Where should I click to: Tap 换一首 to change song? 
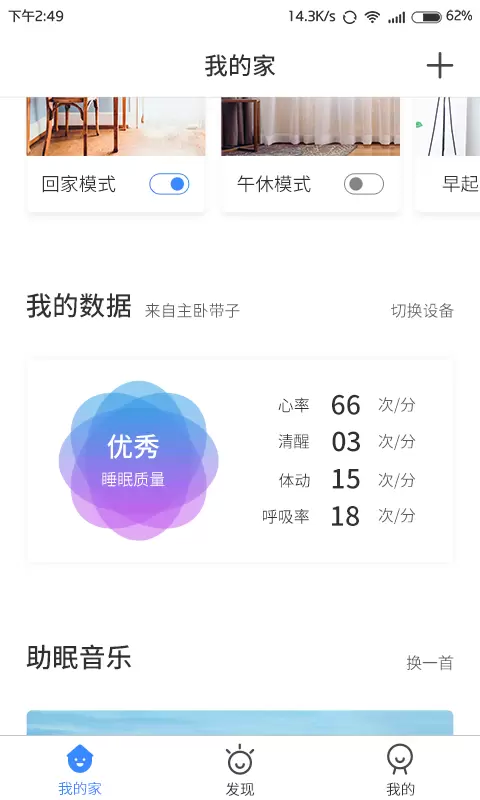point(430,663)
